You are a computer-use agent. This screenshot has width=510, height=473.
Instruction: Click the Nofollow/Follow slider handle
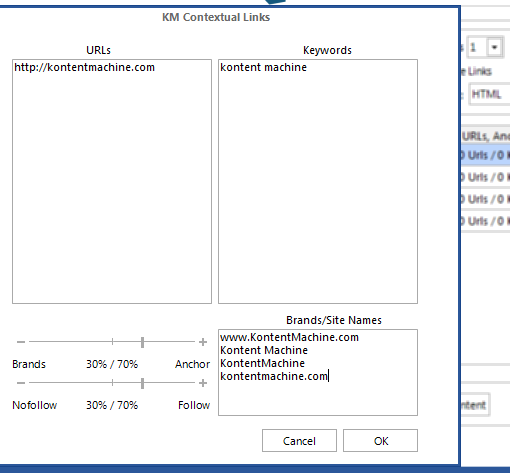click(x=142, y=383)
